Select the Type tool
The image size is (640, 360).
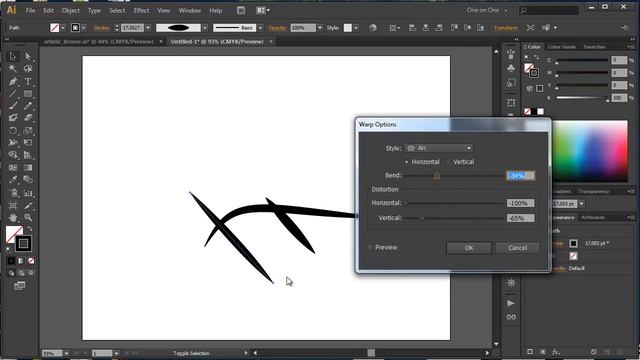click(28, 81)
